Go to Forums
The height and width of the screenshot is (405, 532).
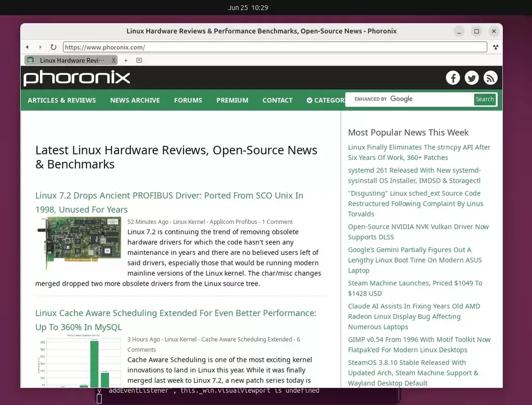(x=188, y=100)
